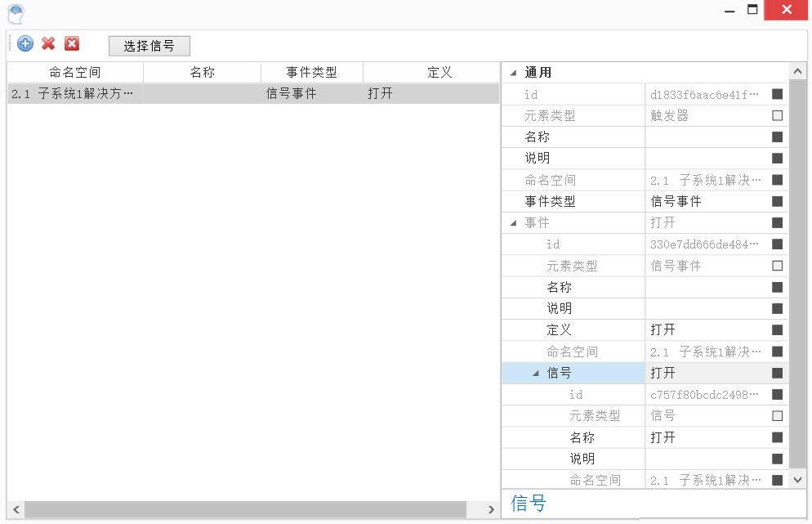Click the 名称 column header

coord(202,72)
